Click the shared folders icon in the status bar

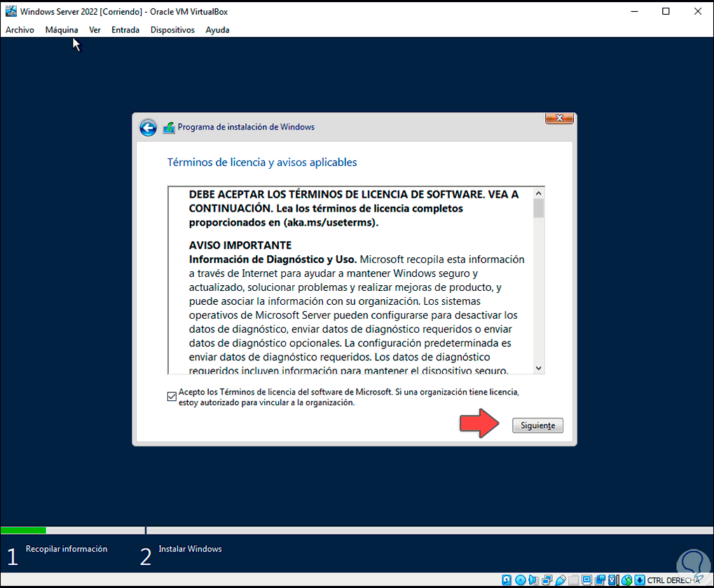574,580
